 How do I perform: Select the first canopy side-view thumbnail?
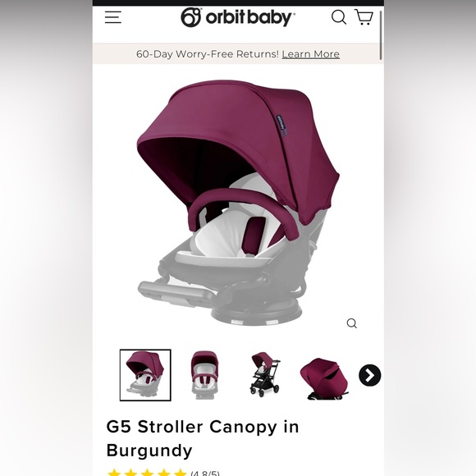(145, 375)
